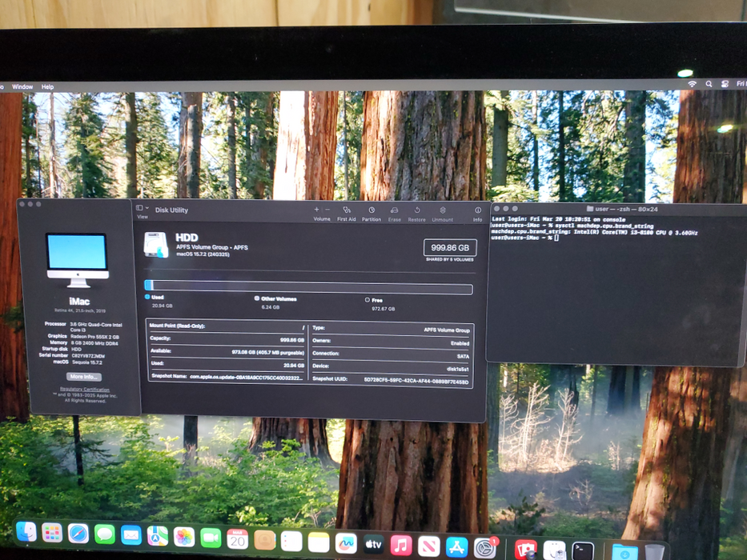Image resolution: width=747 pixels, height=560 pixels.
Task: Select the Restore toolbar icon
Action: point(416,210)
